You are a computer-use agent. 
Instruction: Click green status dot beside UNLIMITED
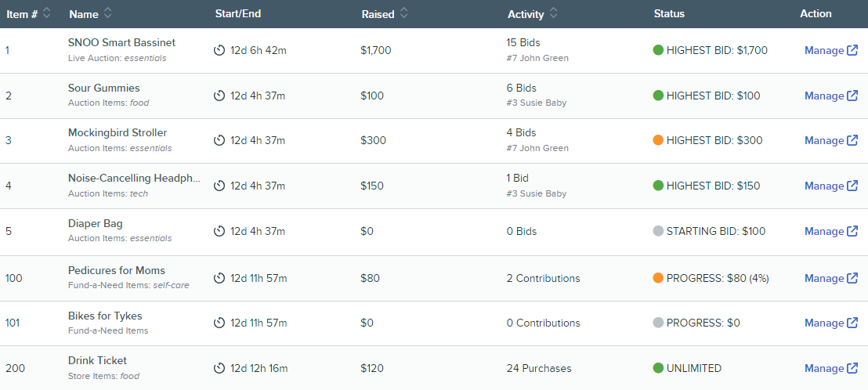pos(658,368)
